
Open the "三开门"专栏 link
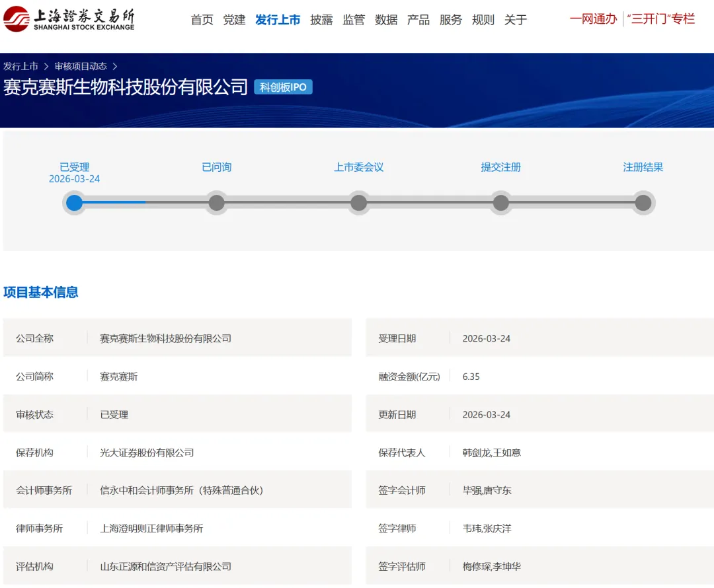click(660, 18)
